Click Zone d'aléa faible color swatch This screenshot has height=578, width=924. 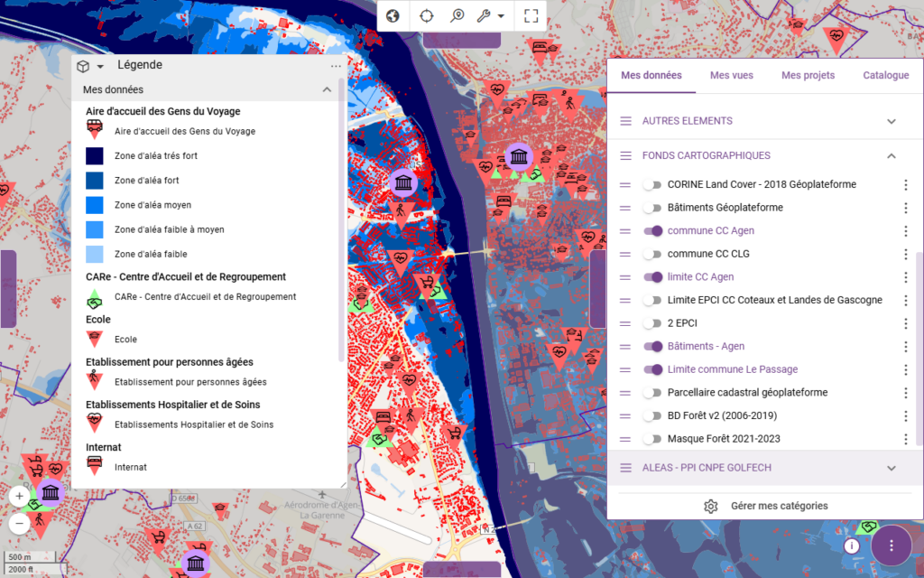pyautogui.click(x=94, y=254)
